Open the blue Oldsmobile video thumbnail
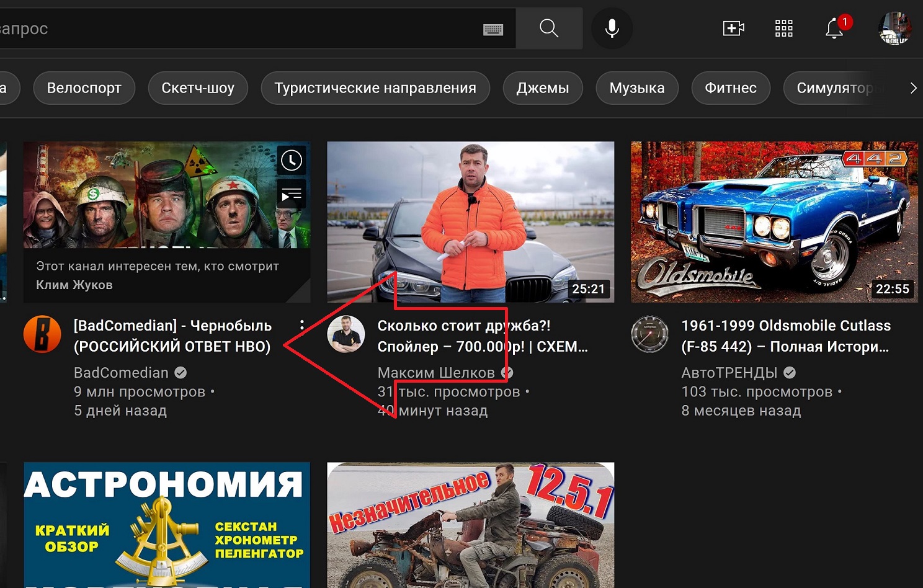The width and height of the screenshot is (923, 588). [774, 222]
